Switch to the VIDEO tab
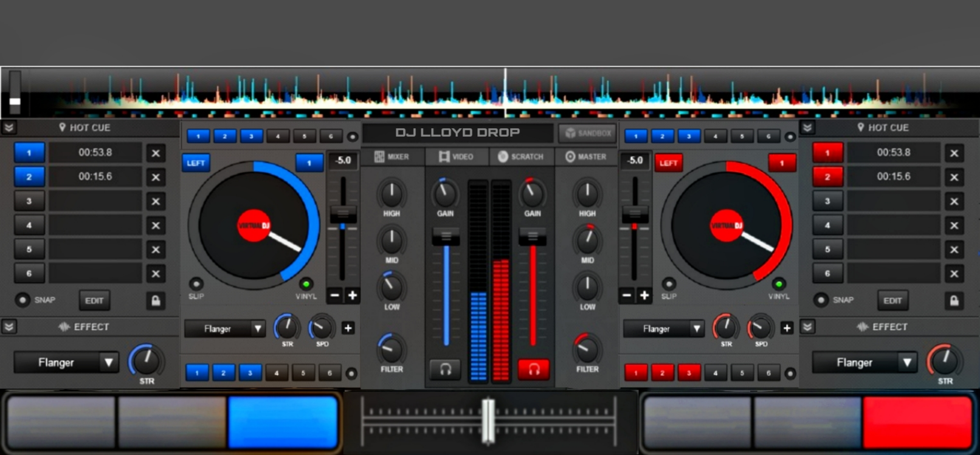 click(x=457, y=157)
